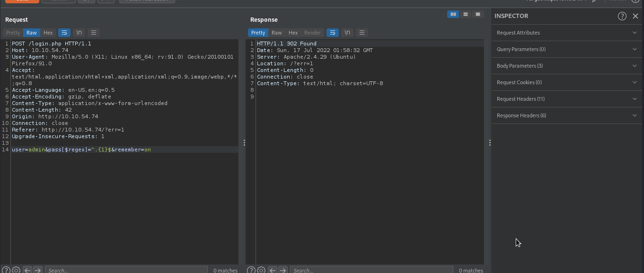Go to next match in Response search

click(x=283, y=270)
